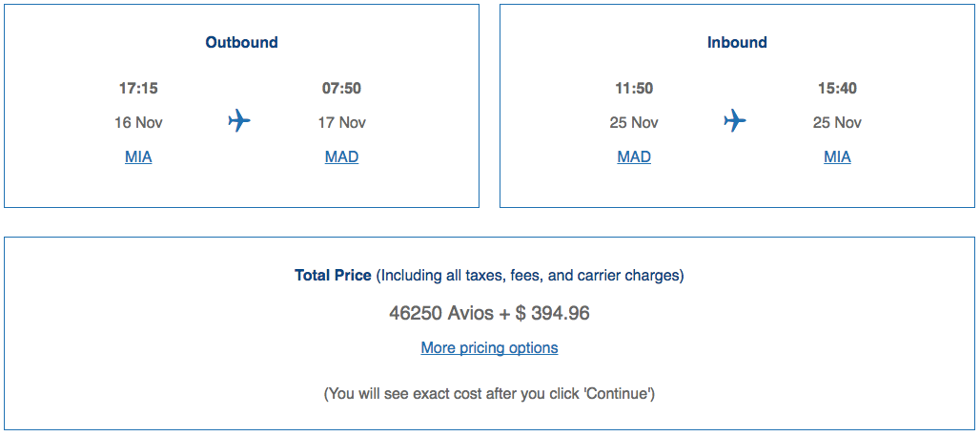Click the inbound departure date 25 Nov
Viewport: 980px width, 436px height.
(634, 122)
